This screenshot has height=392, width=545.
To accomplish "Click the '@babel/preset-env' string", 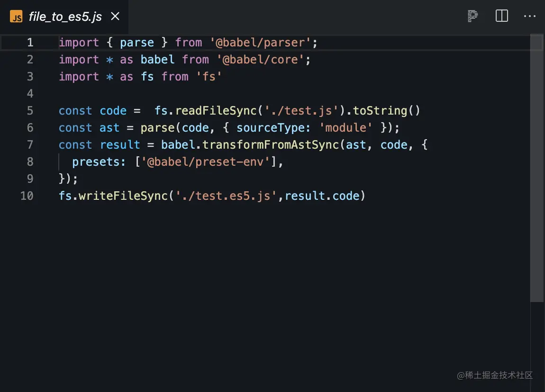I will pos(205,161).
